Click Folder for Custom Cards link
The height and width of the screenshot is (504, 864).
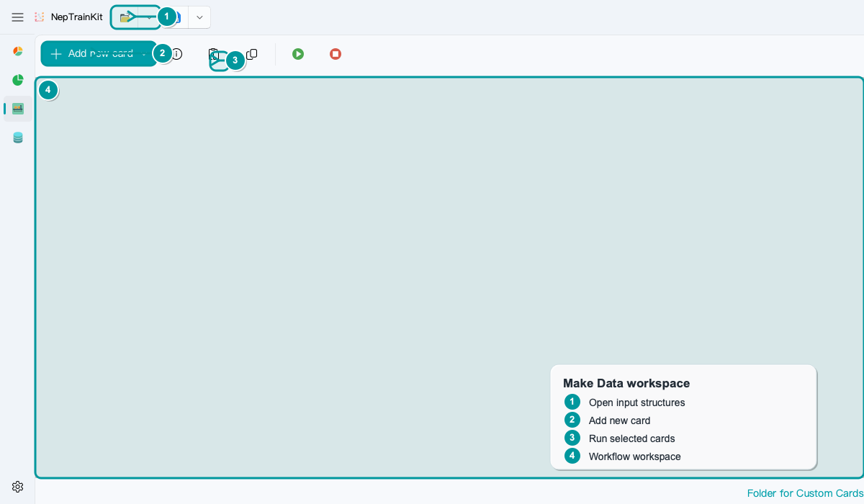805,493
